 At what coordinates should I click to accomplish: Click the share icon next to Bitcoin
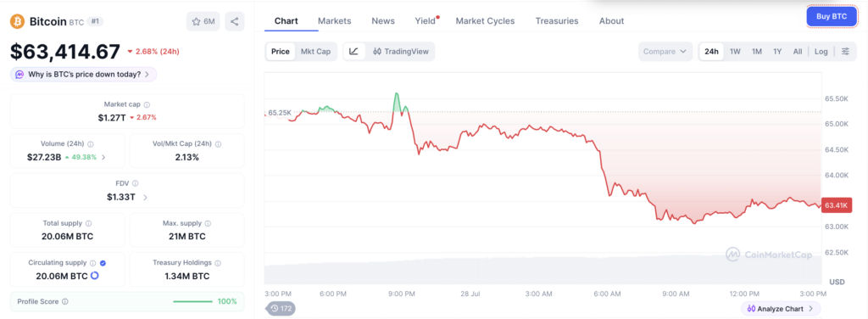[x=235, y=21]
